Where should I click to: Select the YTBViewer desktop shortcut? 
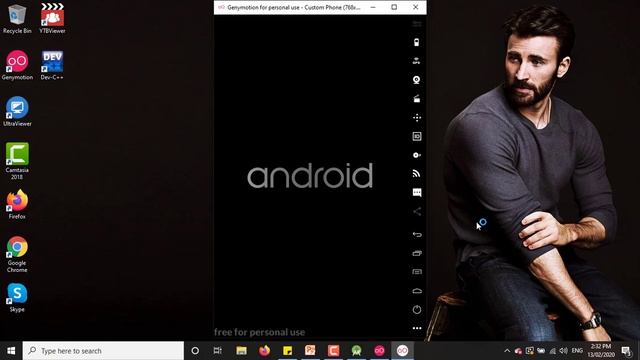[x=52, y=19]
